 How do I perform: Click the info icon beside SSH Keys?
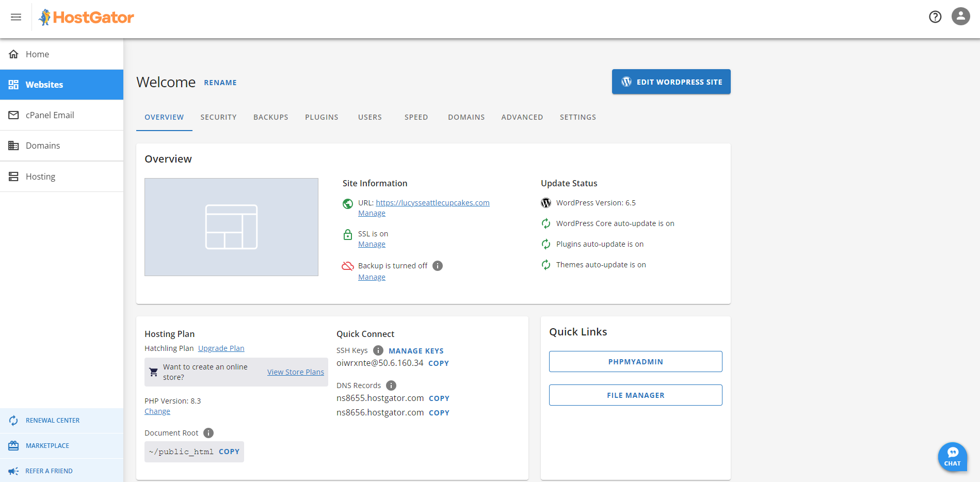[378, 350]
